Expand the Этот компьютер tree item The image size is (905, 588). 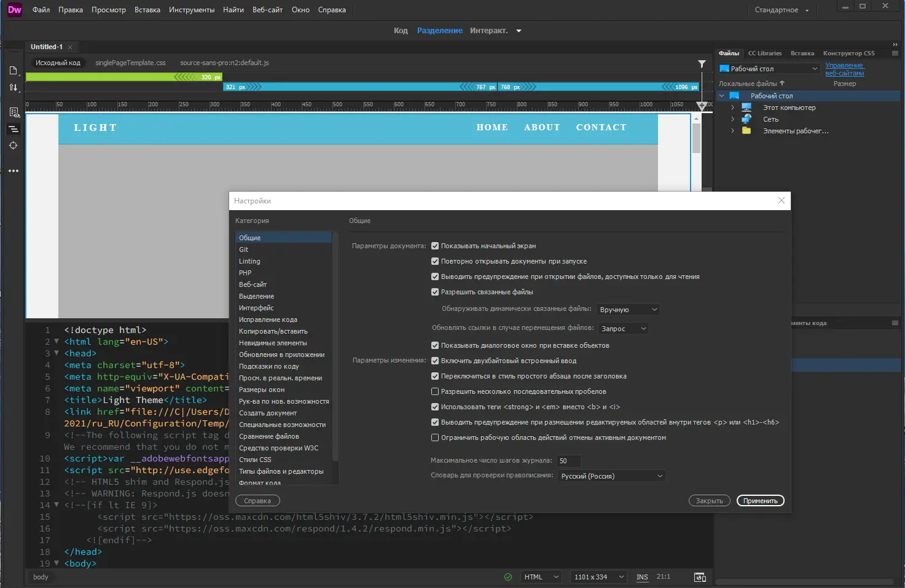(732, 107)
